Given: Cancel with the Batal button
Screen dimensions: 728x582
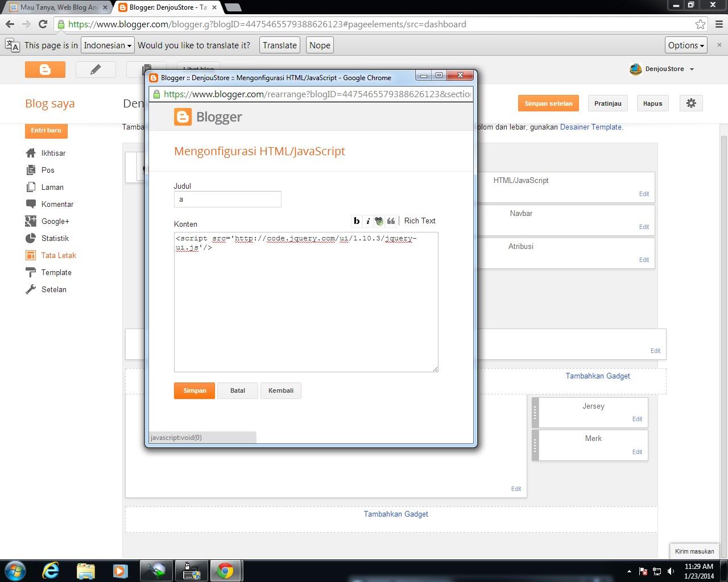Looking at the screenshot, I should tap(238, 390).
